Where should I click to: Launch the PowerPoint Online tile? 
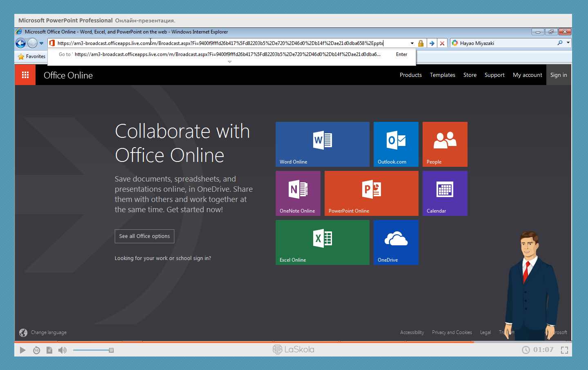[371, 193]
